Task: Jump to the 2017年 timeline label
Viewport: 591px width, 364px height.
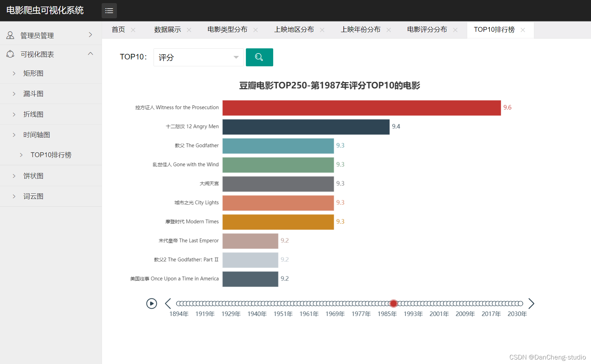Action: (x=491, y=314)
